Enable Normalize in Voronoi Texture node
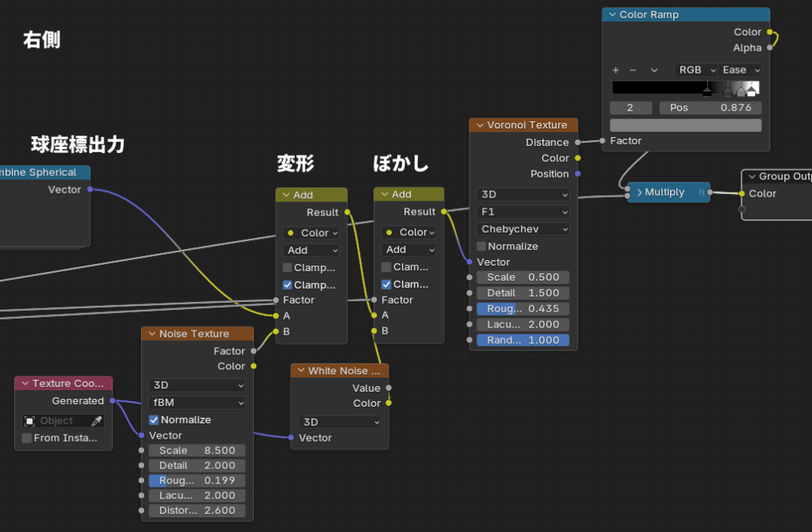 (x=481, y=247)
